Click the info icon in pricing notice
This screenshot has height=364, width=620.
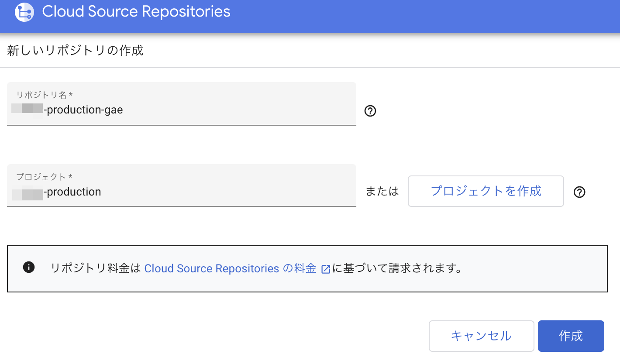point(29,267)
